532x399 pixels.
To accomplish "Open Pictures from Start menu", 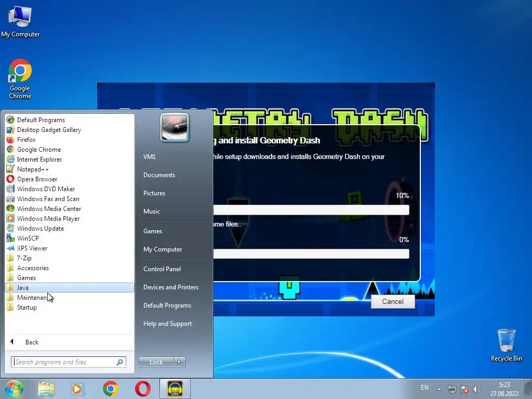I will pyautogui.click(x=154, y=193).
